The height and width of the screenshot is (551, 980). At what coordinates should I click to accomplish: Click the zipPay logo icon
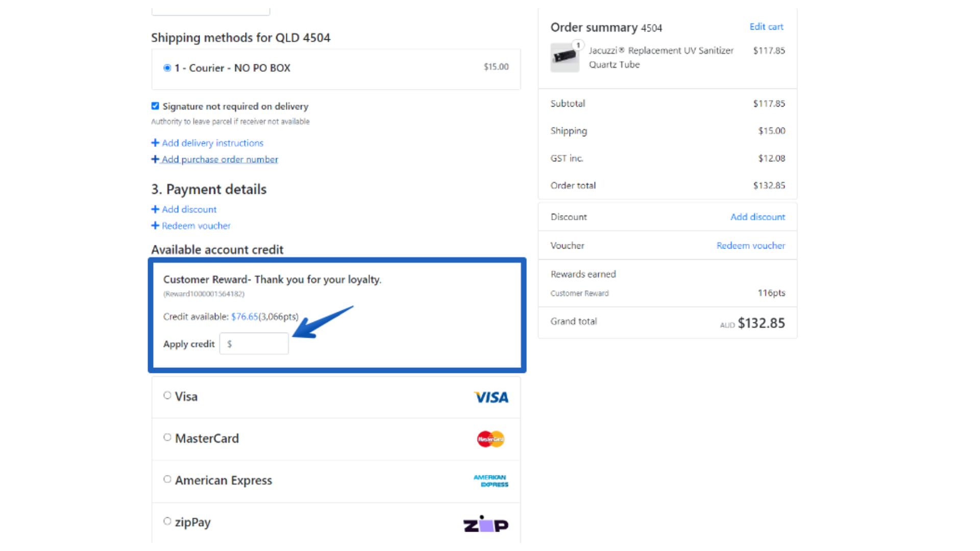pos(485,524)
